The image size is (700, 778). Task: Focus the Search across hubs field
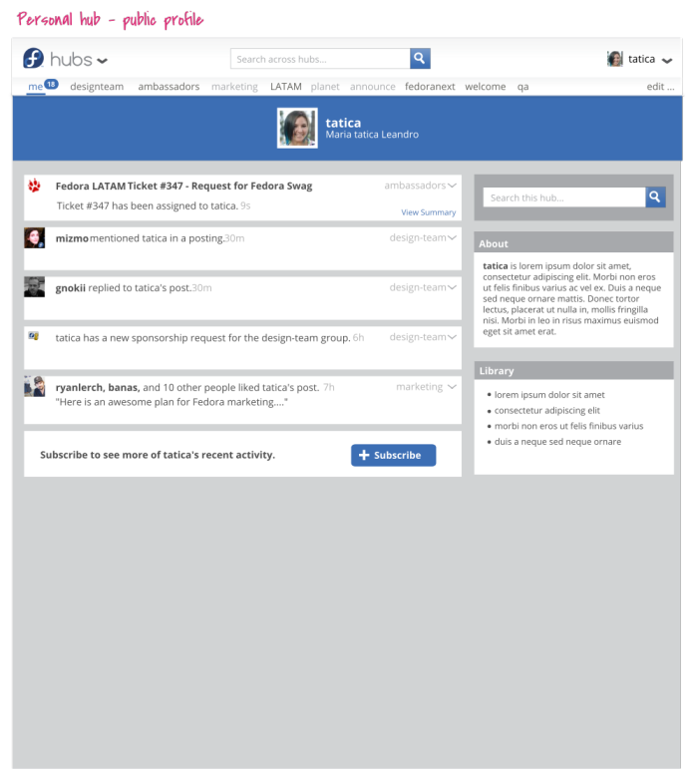tap(320, 59)
